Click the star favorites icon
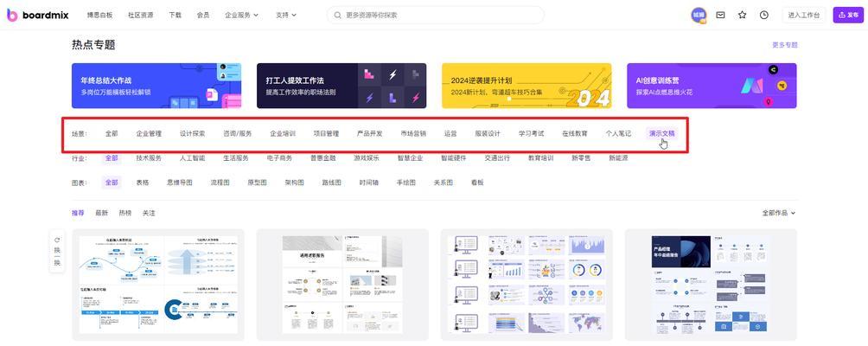 coord(742,15)
